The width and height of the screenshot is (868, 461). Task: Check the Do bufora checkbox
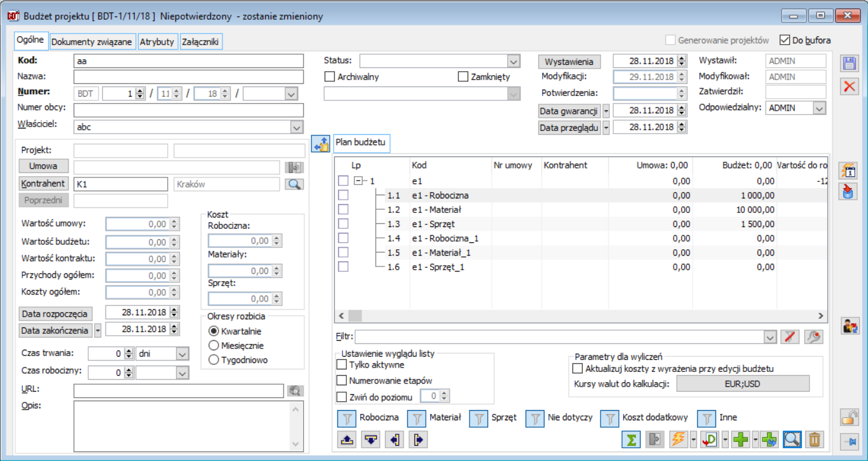pyautogui.click(x=784, y=40)
